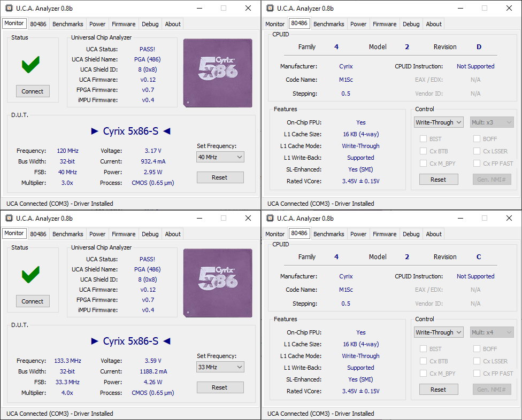This screenshot has width=522, height=420.
Task: Open the Firmware tab in the Revision D window
Action: pyautogui.click(x=385, y=24)
